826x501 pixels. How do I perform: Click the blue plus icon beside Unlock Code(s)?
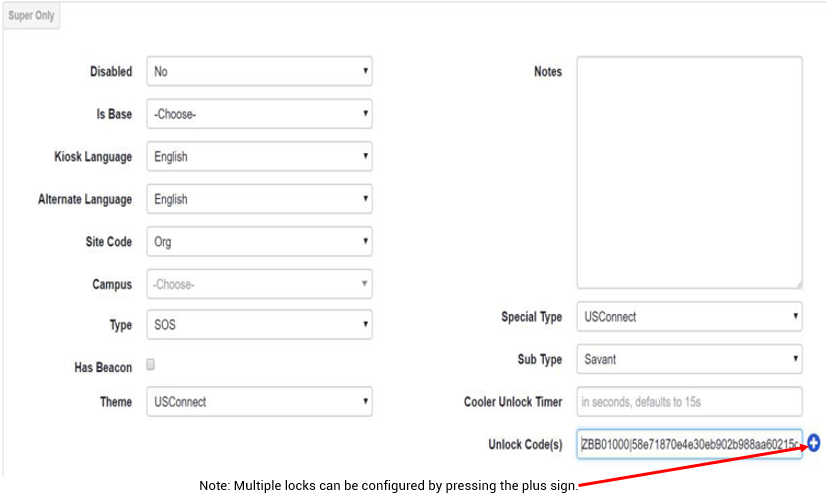point(813,444)
